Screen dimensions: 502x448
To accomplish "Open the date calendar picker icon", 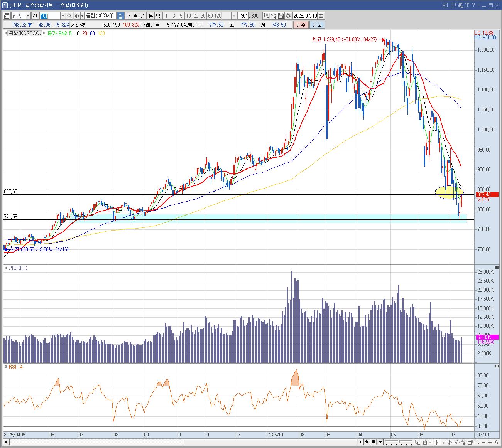I will pyautogui.click(x=321, y=16).
